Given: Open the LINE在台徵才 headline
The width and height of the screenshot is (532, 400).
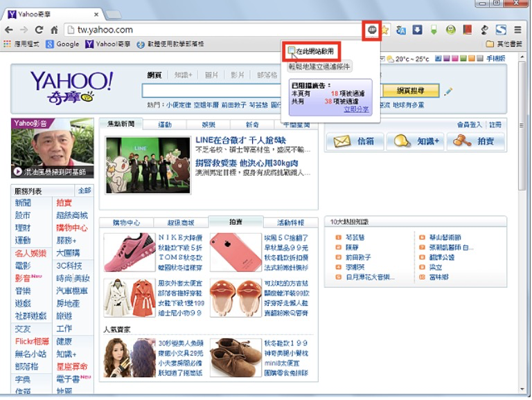Looking at the screenshot, I should (x=240, y=140).
